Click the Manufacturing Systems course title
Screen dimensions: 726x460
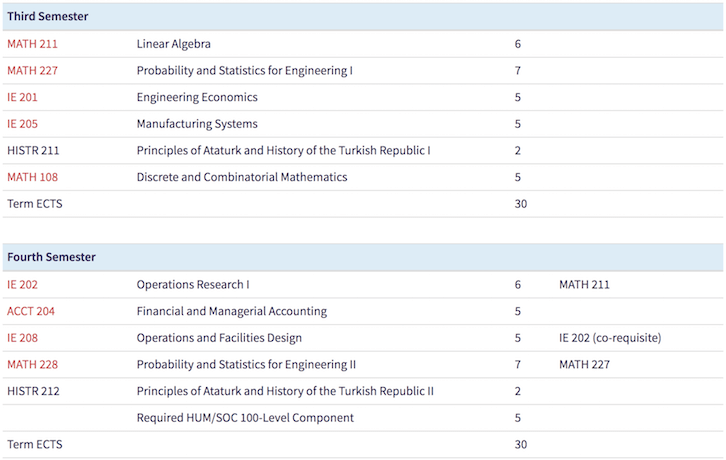click(x=197, y=124)
